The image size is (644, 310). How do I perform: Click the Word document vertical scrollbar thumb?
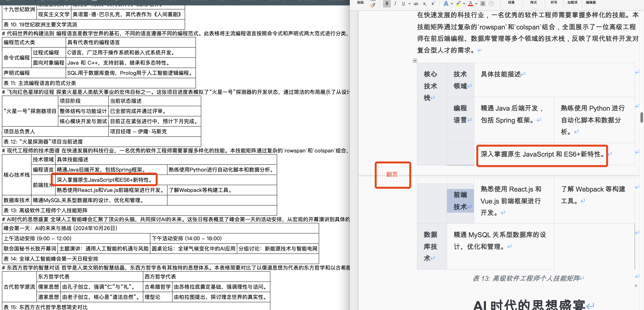coord(642,117)
